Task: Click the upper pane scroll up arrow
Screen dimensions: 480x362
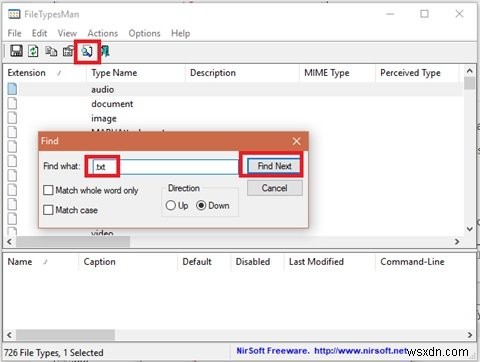Action: (x=470, y=71)
